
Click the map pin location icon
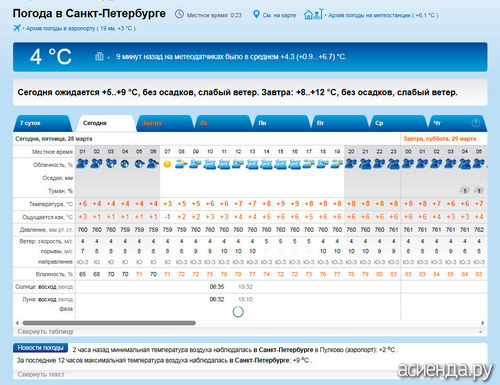tap(256, 14)
